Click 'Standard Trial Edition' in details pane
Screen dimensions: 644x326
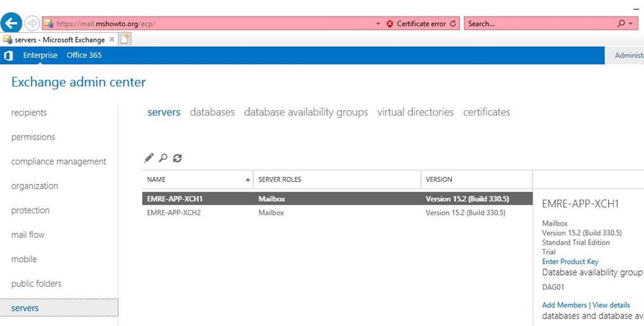click(576, 243)
